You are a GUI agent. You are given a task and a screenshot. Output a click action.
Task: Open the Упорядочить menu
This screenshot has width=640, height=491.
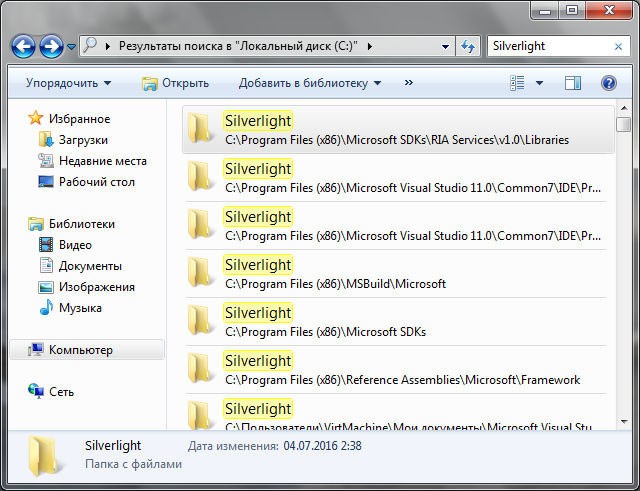(68, 83)
